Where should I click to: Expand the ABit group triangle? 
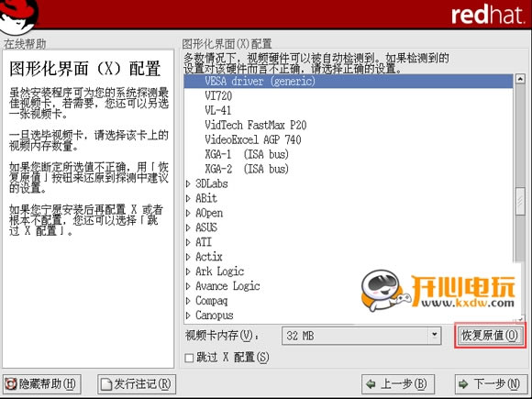(188, 198)
